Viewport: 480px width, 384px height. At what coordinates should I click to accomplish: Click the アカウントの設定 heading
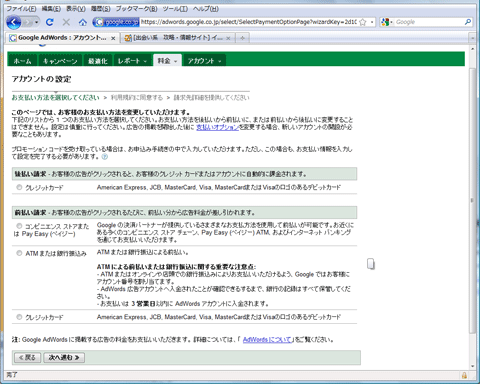click(x=42, y=79)
